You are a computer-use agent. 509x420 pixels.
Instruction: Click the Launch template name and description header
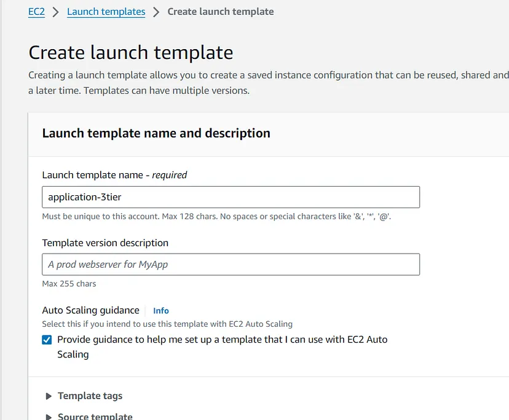tap(156, 133)
